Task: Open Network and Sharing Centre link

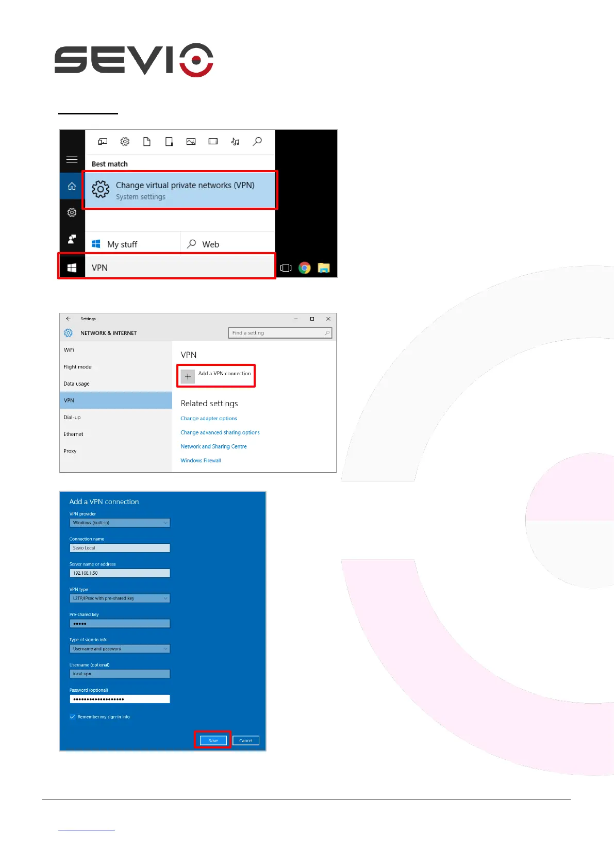Action: (x=213, y=446)
